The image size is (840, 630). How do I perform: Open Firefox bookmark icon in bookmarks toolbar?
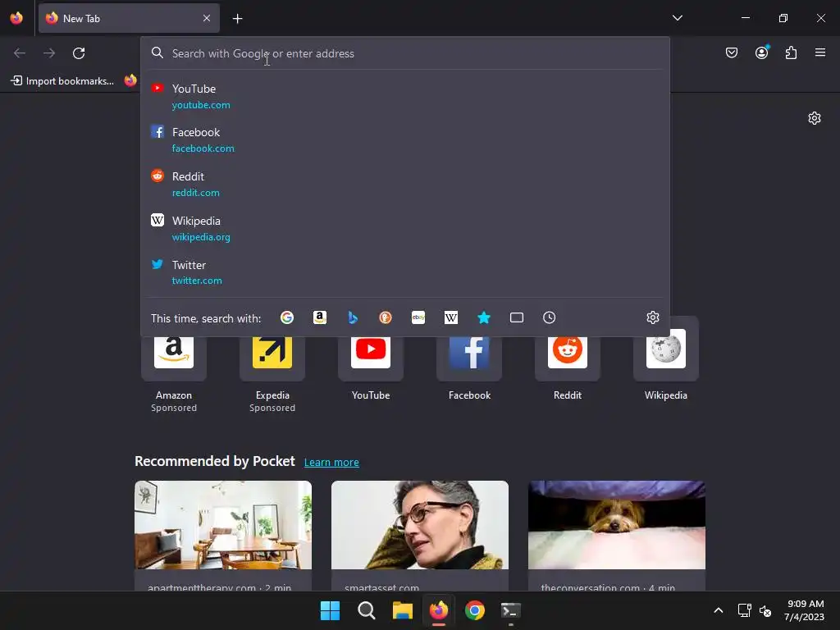[x=130, y=81]
